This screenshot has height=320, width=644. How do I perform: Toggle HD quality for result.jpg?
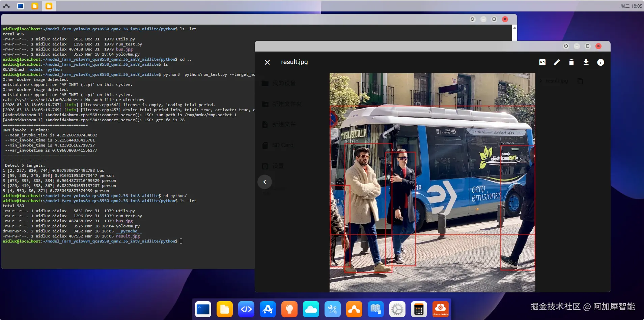542,62
